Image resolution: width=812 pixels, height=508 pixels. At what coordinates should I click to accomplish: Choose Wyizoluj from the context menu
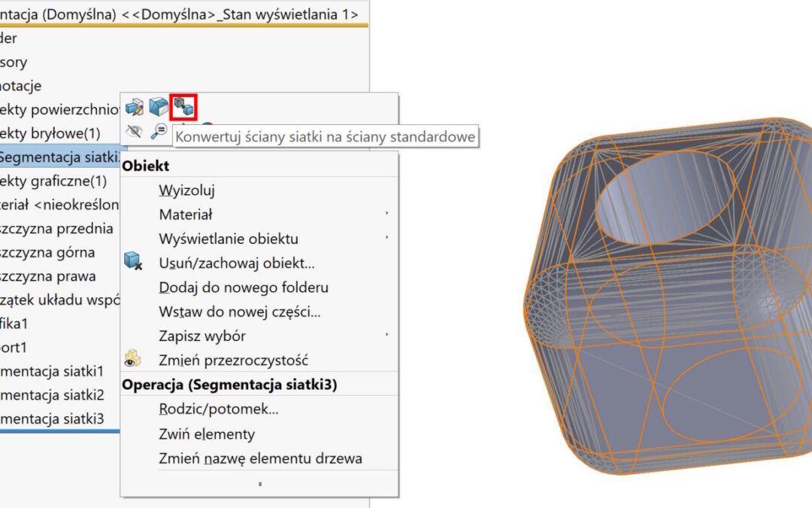pyautogui.click(x=187, y=190)
